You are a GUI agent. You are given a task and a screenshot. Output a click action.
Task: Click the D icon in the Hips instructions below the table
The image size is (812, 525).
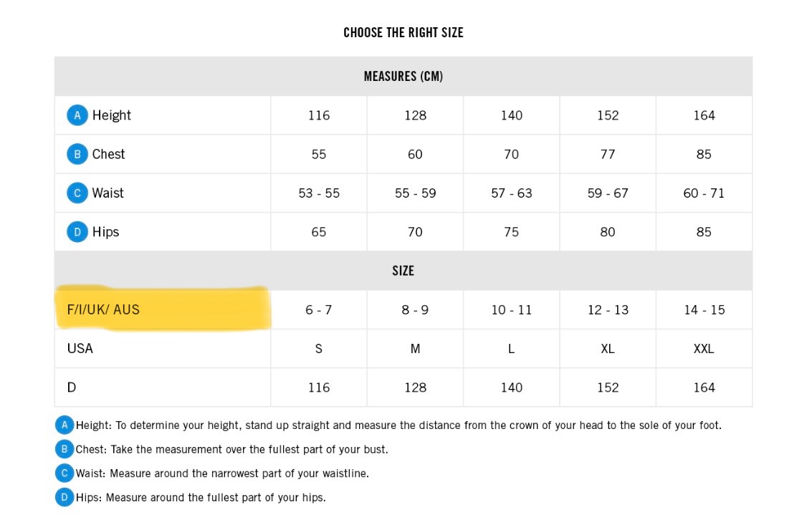(65, 497)
